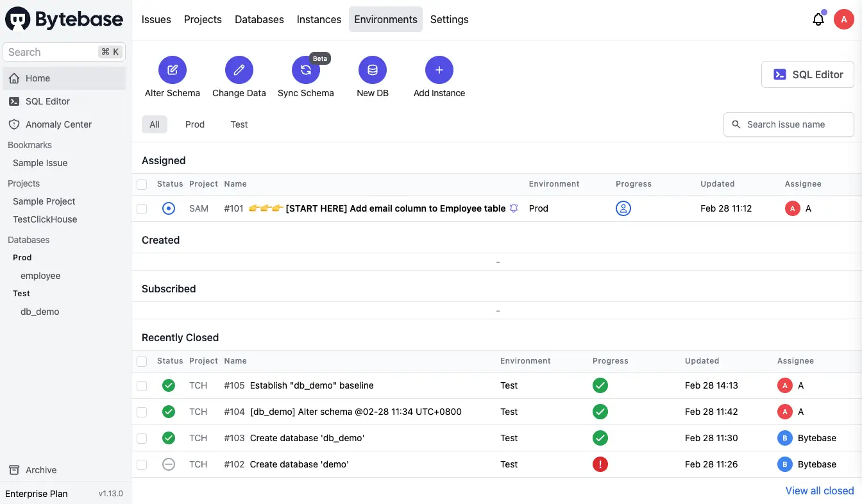
Task: Open the user avatar A in top bar
Action: pyautogui.click(x=843, y=19)
